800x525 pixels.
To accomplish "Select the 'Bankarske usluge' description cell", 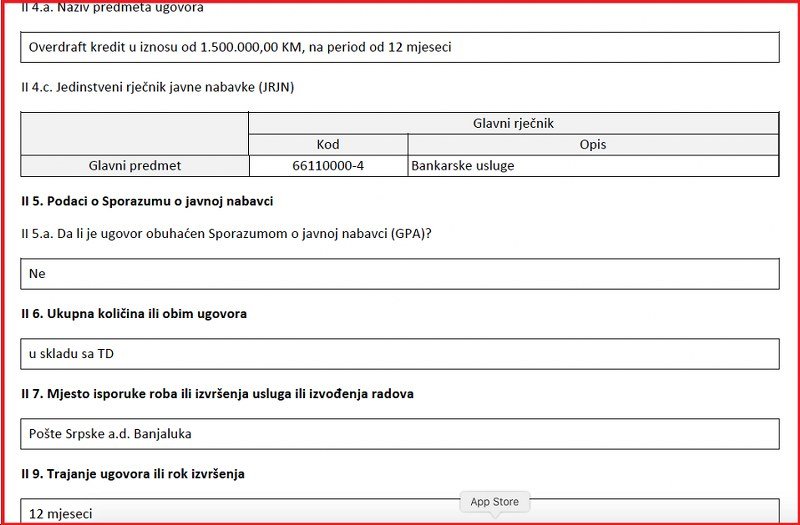I will (593, 166).
